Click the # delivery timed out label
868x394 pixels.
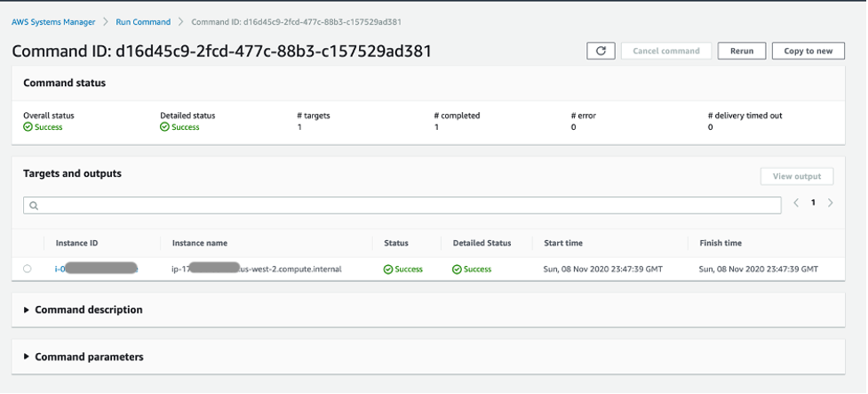click(x=745, y=116)
